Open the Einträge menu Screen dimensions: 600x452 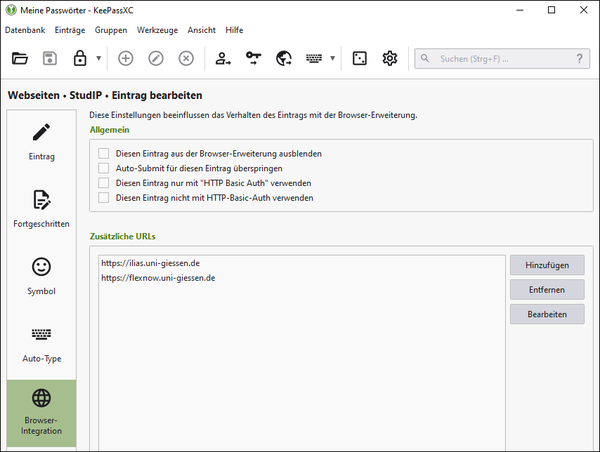tap(70, 30)
